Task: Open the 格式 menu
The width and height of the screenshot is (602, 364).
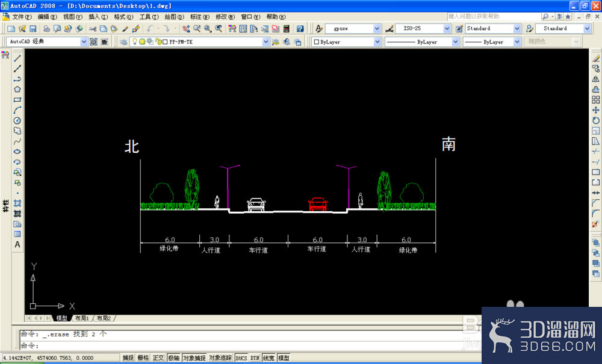Action: [123, 17]
